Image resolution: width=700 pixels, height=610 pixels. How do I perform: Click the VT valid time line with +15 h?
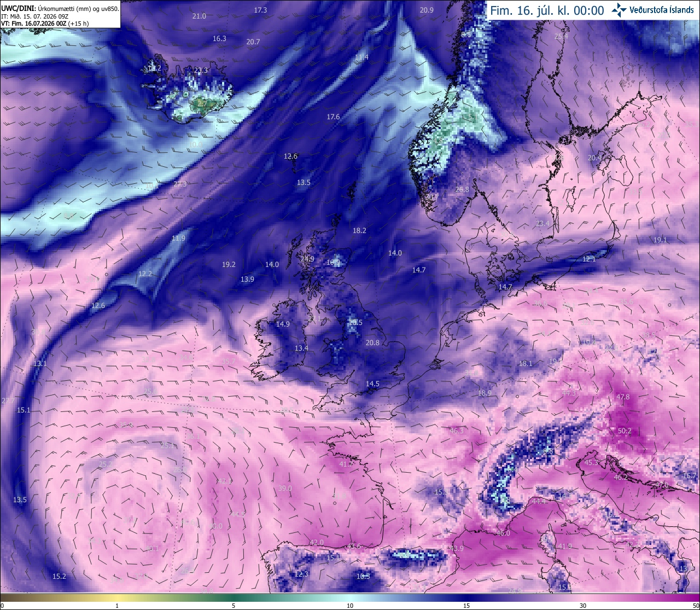point(45,24)
